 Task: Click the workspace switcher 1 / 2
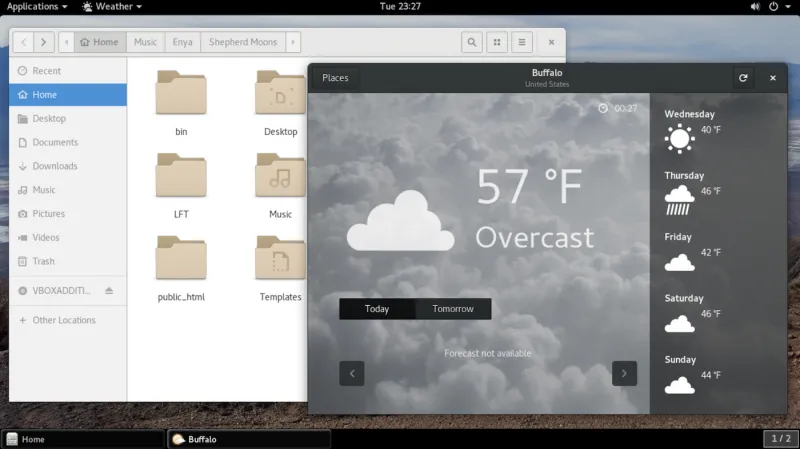[780, 439]
